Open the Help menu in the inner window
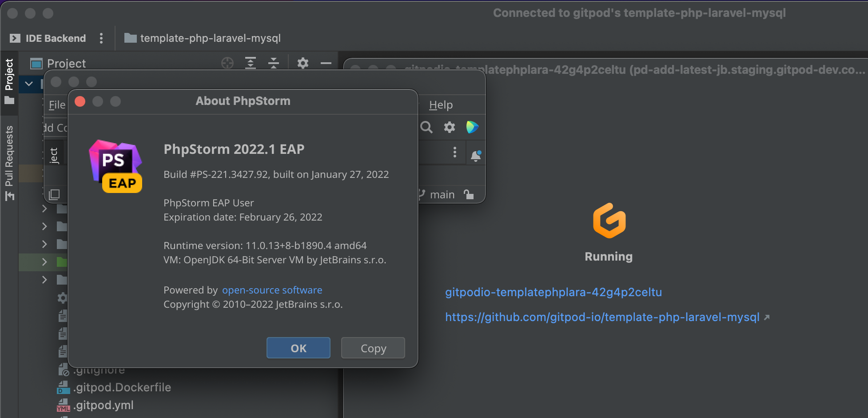The height and width of the screenshot is (418, 868). click(441, 105)
